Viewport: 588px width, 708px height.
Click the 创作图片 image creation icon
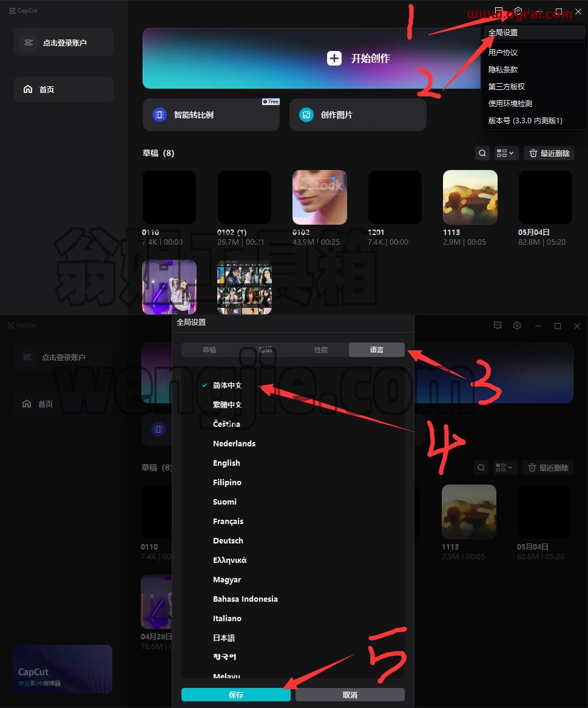click(x=306, y=115)
